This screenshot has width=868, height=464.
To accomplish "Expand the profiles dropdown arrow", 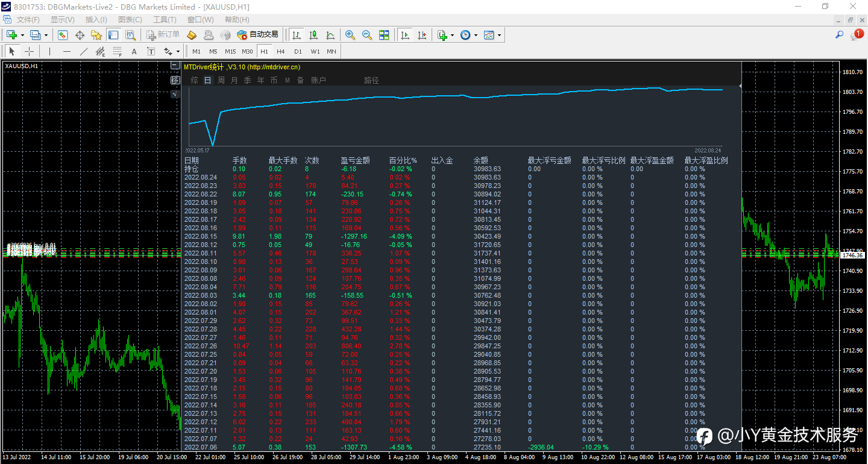I will 46,35.
